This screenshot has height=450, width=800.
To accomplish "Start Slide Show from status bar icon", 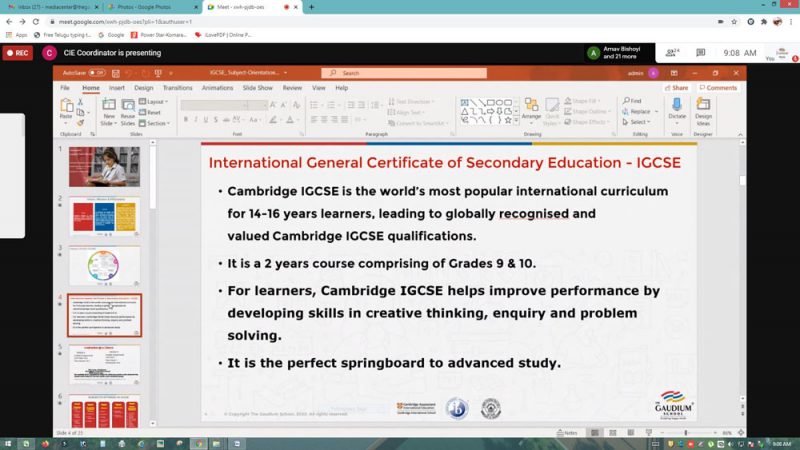I will [x=648, y=433].
